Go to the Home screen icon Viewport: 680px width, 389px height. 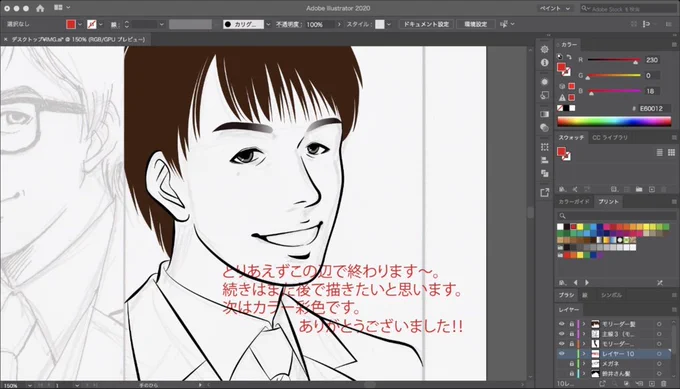click(40, 8)
